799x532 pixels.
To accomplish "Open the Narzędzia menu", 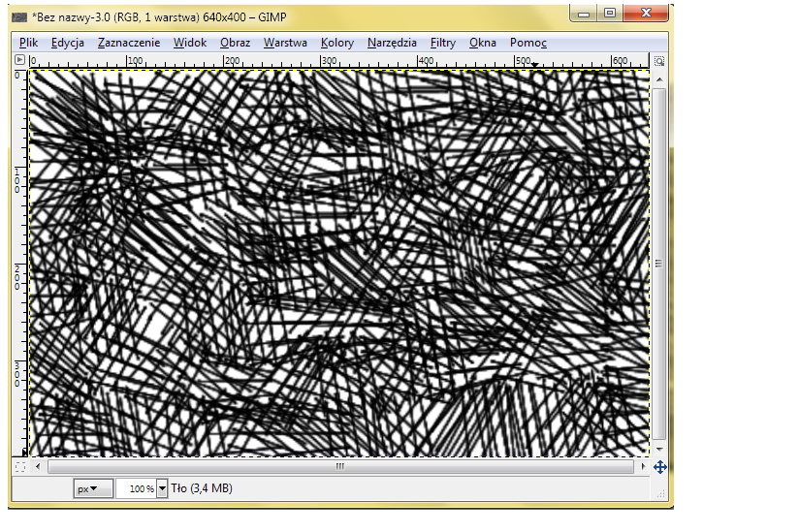I will tap(392, 43).
